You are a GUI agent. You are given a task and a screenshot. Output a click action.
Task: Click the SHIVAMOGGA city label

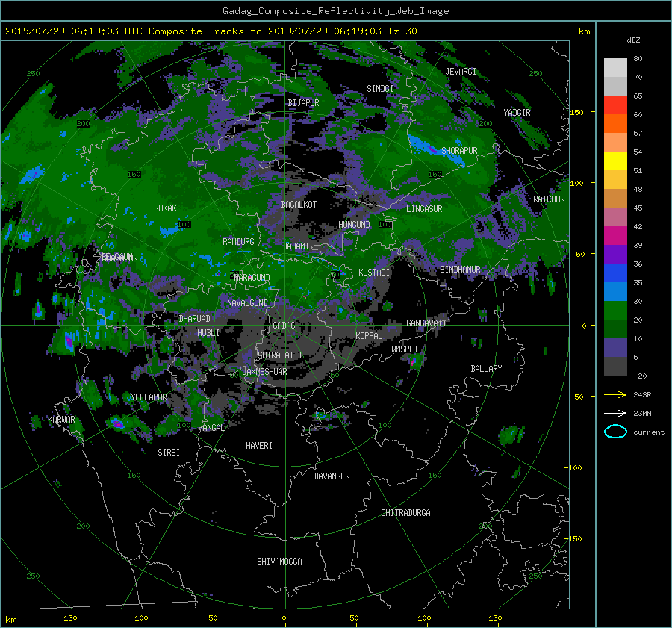[x=279, y=561]
